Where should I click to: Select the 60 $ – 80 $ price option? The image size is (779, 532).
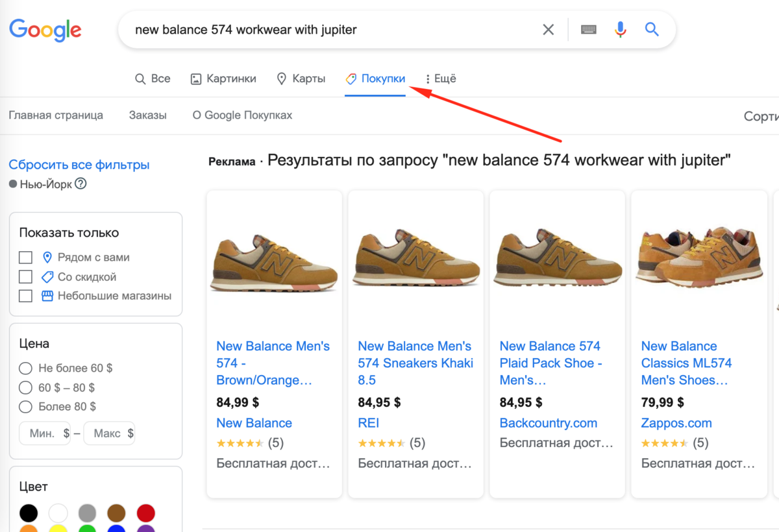25,387
